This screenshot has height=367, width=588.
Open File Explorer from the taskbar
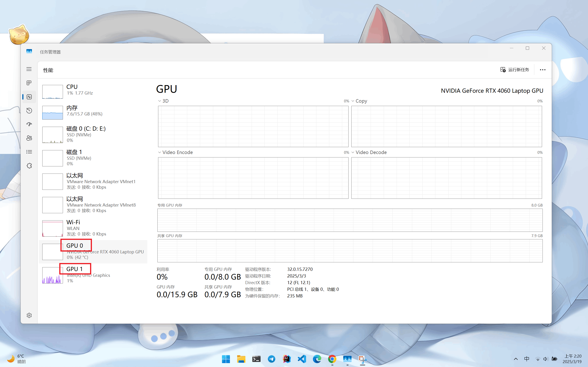tap(241, 359)
